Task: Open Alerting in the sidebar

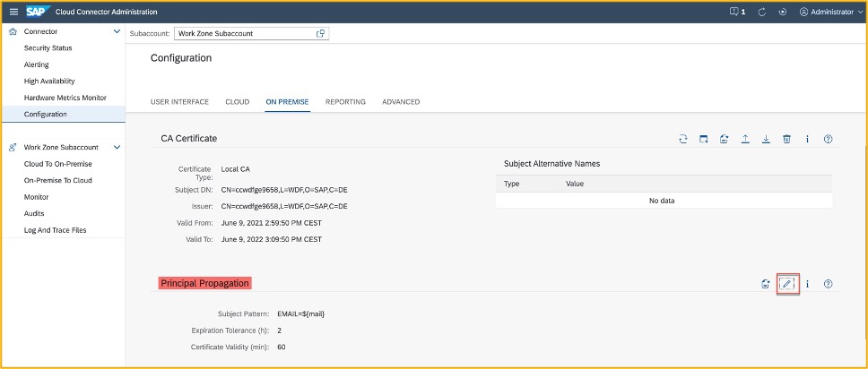Action: point(37,64)
